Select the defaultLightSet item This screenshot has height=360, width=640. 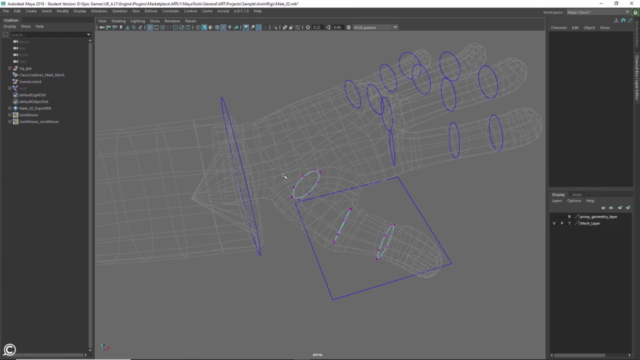tap(32, 95)
